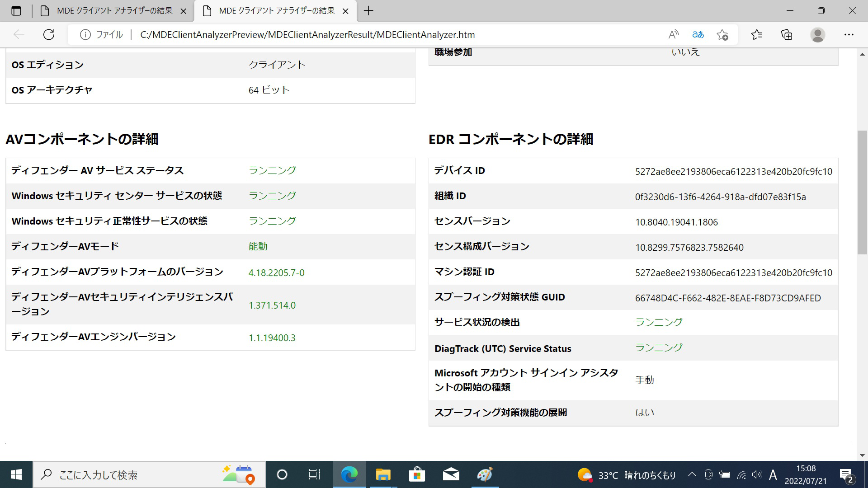This screenshot has height=488, width=868.
Task: Click the browser refresh button
Action: 49,35
